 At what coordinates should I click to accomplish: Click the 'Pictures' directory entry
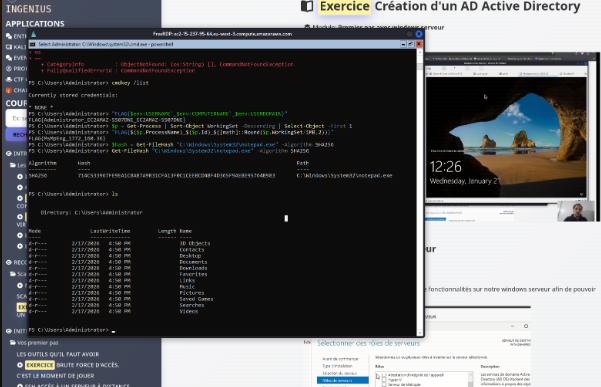pos(192,293)
